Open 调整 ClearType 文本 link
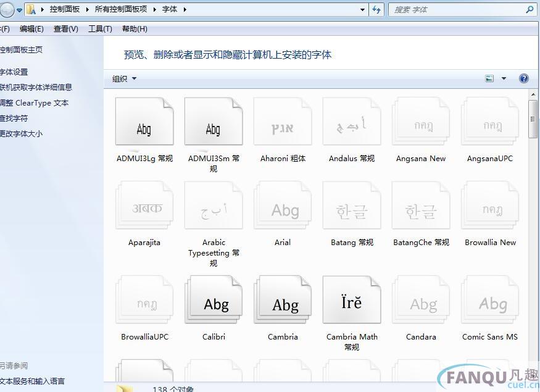This screenshot has height=392, width=540. [34, 103]
